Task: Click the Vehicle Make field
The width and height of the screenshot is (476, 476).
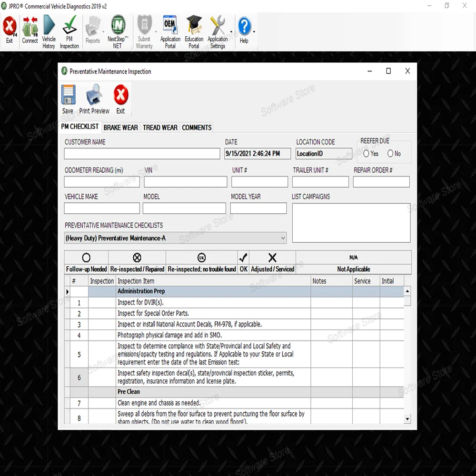Action: (102, 208)
